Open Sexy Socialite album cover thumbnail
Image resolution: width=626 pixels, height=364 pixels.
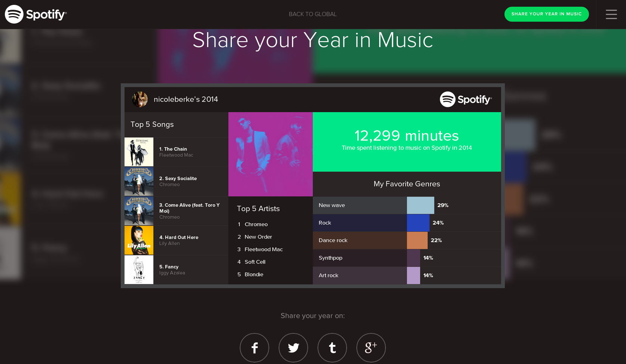[139, 181]
